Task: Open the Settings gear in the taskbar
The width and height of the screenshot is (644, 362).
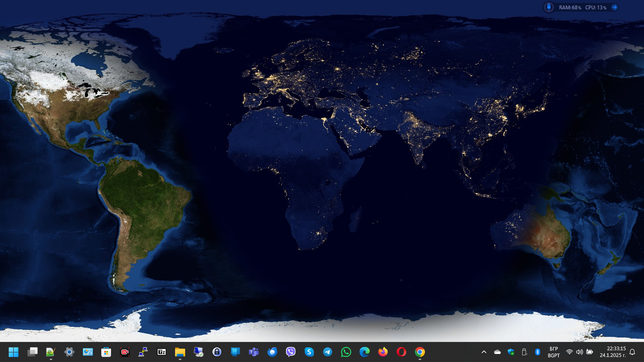Action: click(x=69, y=352)
